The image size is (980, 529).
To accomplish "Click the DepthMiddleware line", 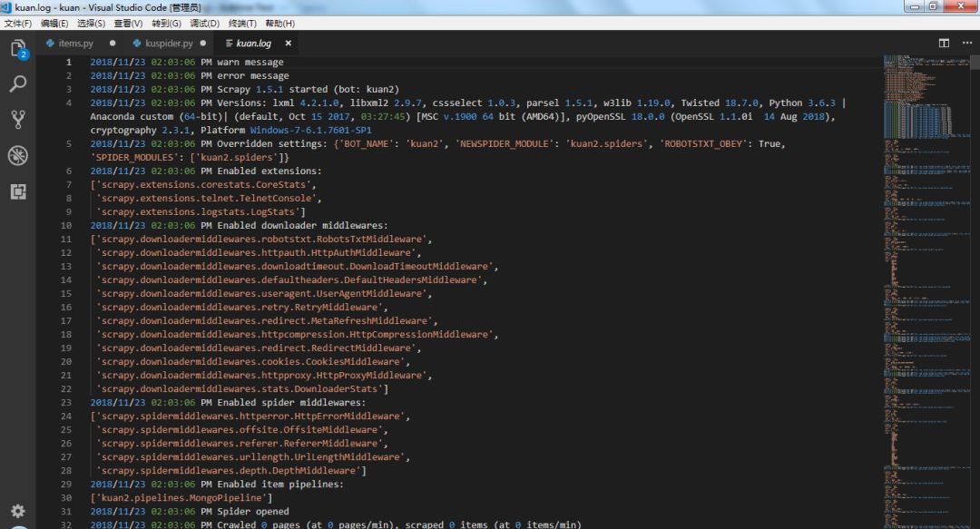I will [230, 470].
